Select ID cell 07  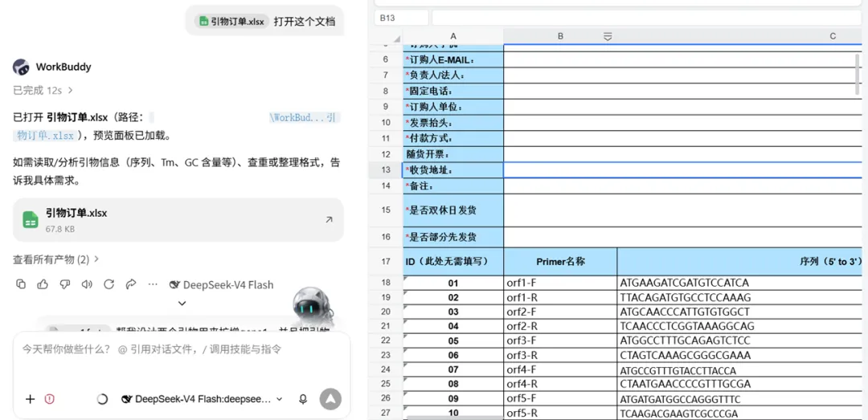click(x=453, y=369)
